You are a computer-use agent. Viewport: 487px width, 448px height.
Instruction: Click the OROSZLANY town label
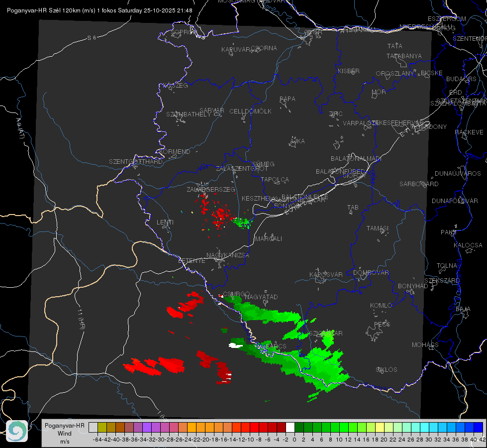[x=395, y=74]
